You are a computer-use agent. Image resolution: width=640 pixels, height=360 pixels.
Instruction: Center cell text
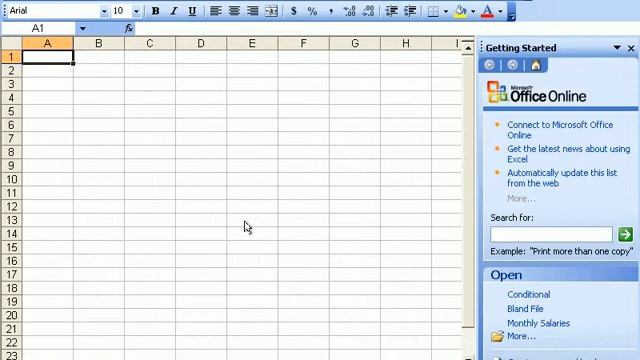click(x=234, y=11)
